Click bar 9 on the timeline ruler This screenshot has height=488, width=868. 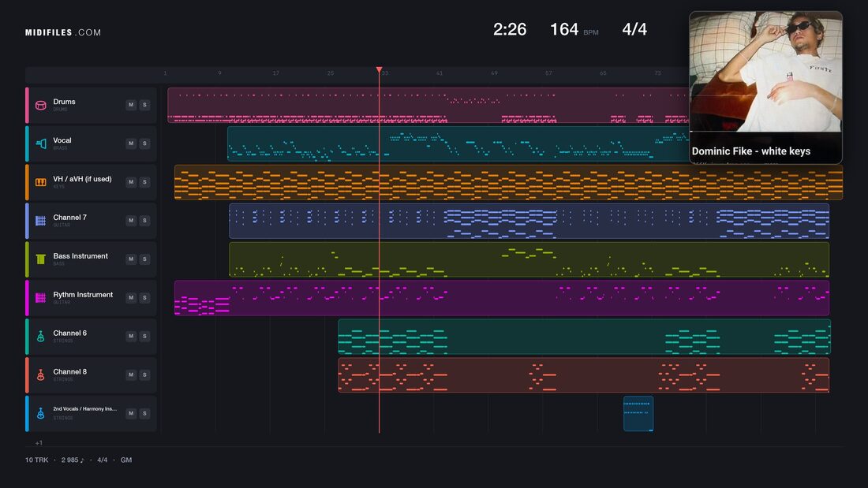click(x=220, y=73)
